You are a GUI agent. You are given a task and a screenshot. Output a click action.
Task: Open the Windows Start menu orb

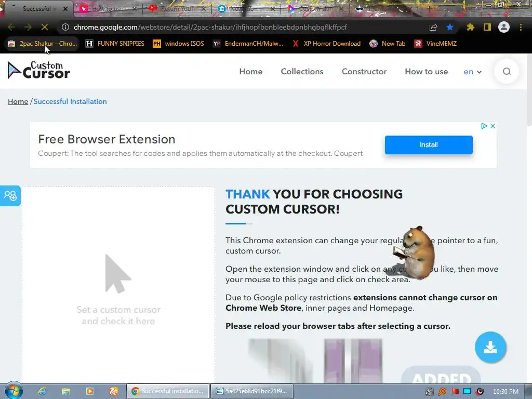pos(14,391)
